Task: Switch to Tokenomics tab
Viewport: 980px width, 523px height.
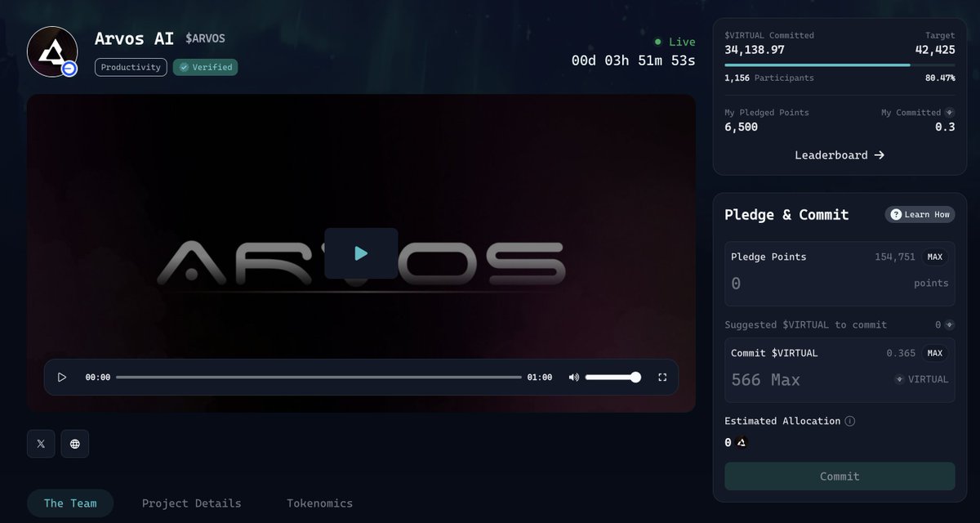Action: [x=320, y=503]
